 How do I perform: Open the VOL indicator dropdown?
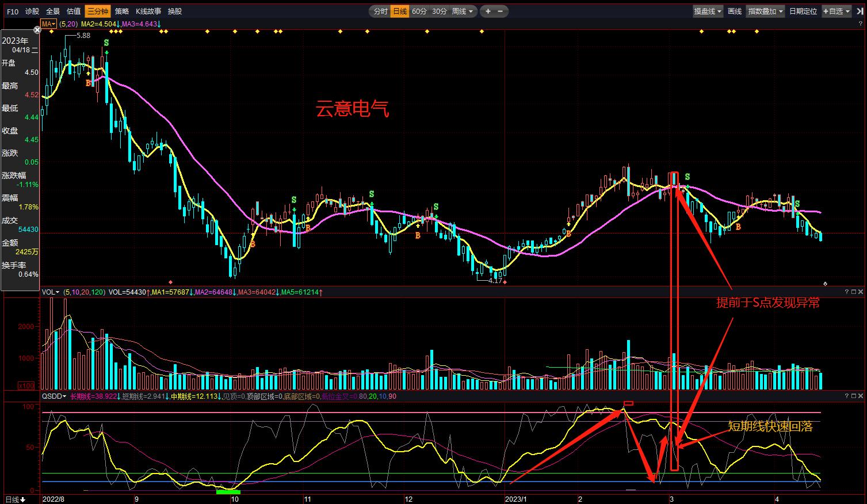click(x=51, y=292)
